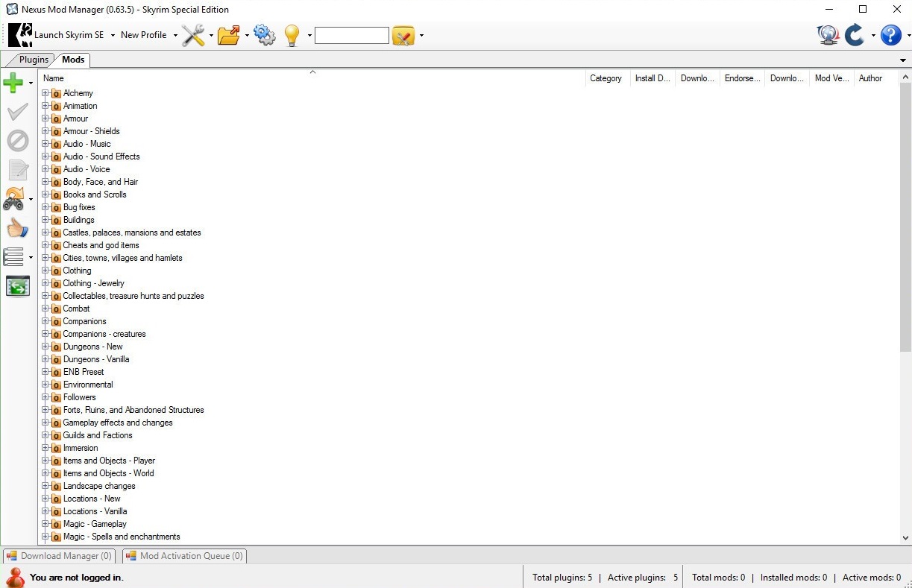Expand the Combat category
The width and height of the screenshot is (912, 588).
45,309
